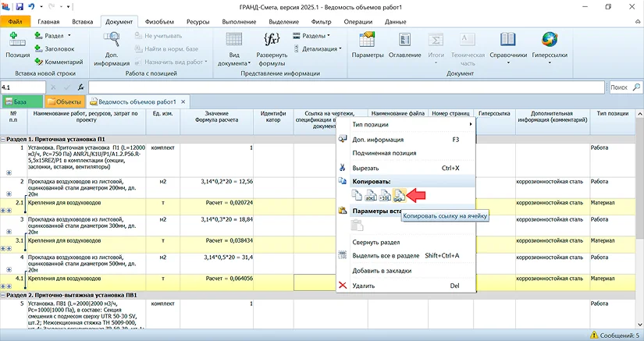Screen dimensions: 644x341
Task: Click the Вид документа button
Action: [x=233, y=49]
